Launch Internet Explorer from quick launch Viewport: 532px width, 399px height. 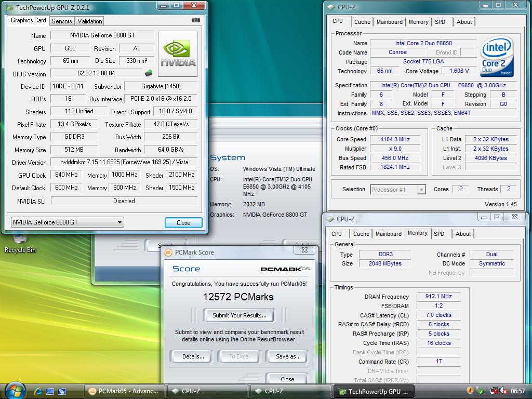(x=37, y=391)
